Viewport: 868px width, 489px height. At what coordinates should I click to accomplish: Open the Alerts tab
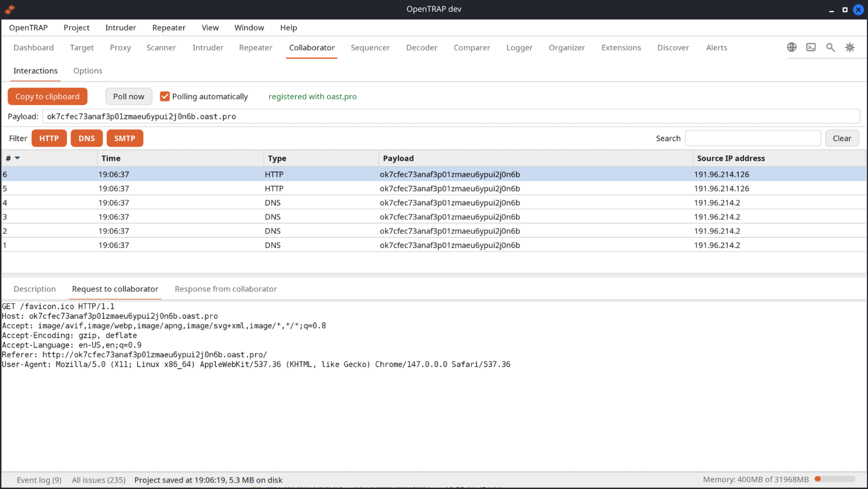click(716, 48)
